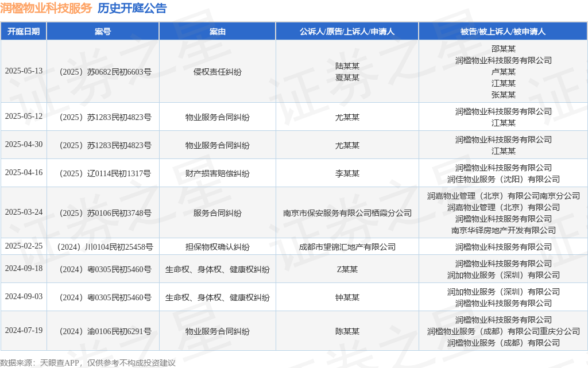Select the 开庭日期 column header
The width and height of the screenshot is (588, 368).
(24, 32)
